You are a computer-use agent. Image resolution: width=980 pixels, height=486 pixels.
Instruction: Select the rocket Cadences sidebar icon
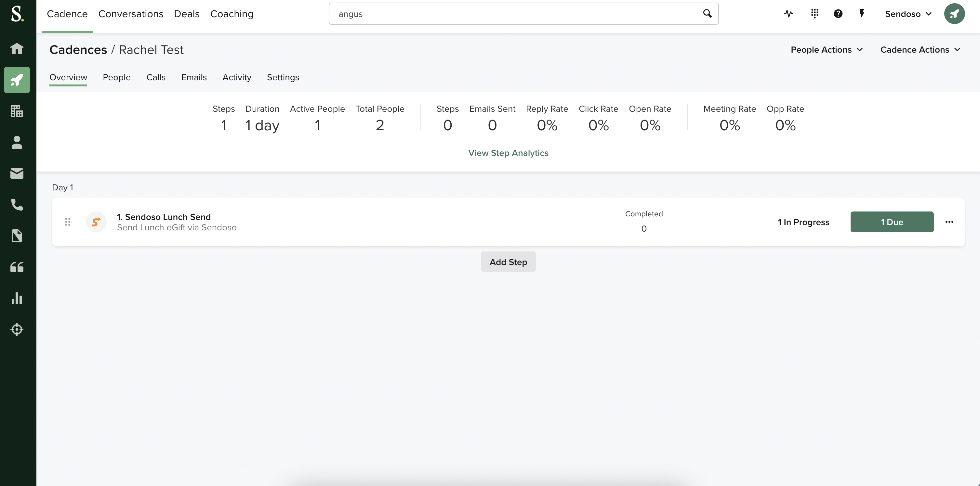(x=17, y=80)
